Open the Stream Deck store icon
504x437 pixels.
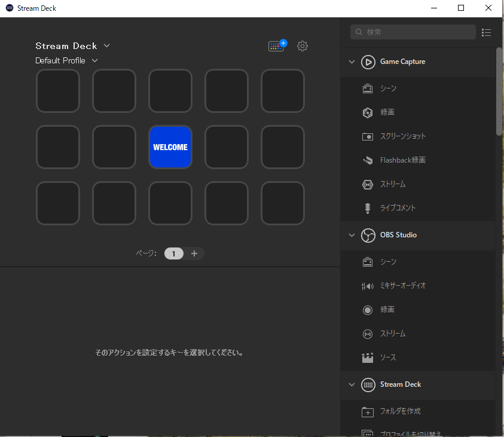pyautogui.click(x=278, y=45)
